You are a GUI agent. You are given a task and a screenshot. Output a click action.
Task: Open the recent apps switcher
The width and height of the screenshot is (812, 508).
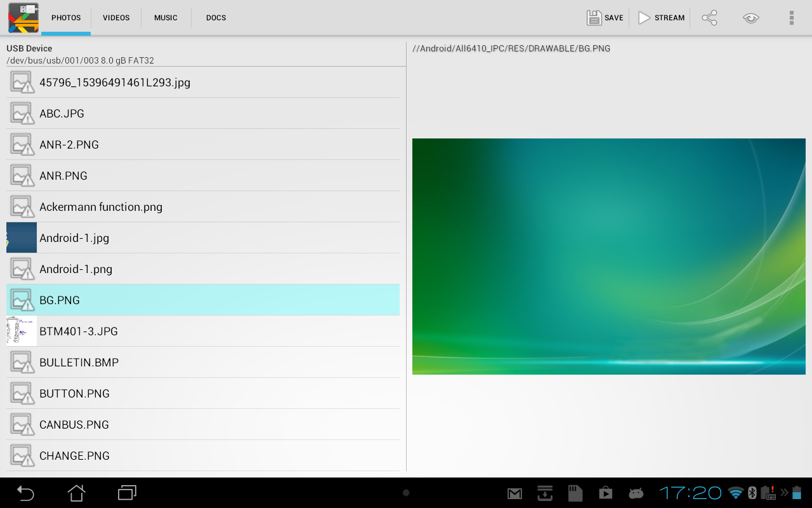point(127,493)
